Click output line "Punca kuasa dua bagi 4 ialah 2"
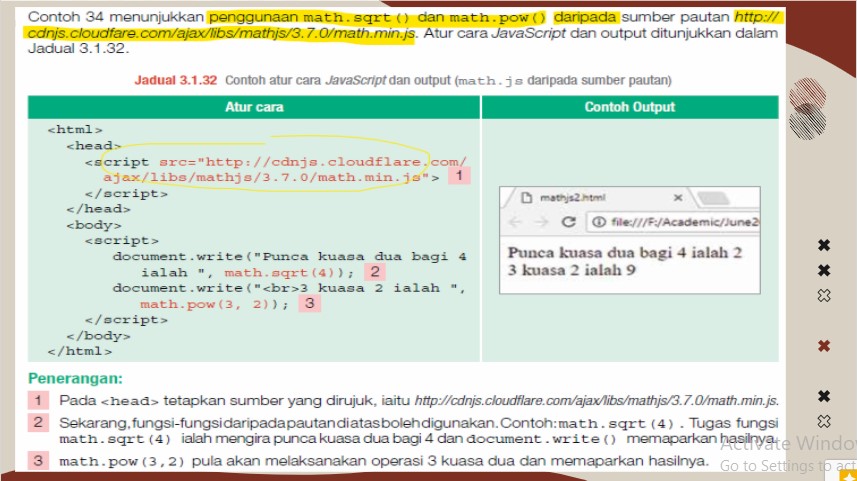This screenshot has width=857, height=481. [x=625, y=253]
